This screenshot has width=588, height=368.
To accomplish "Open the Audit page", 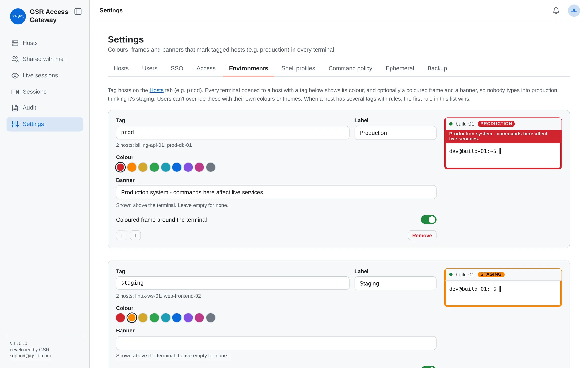I will coord(45,108).
